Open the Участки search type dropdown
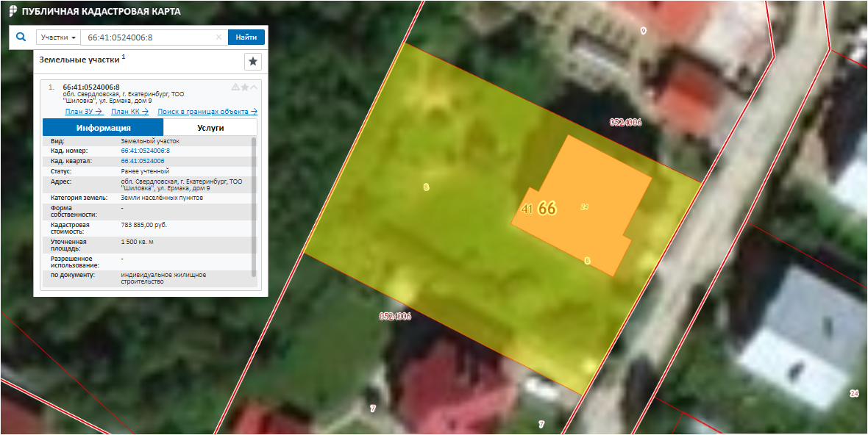 [58, 37]
